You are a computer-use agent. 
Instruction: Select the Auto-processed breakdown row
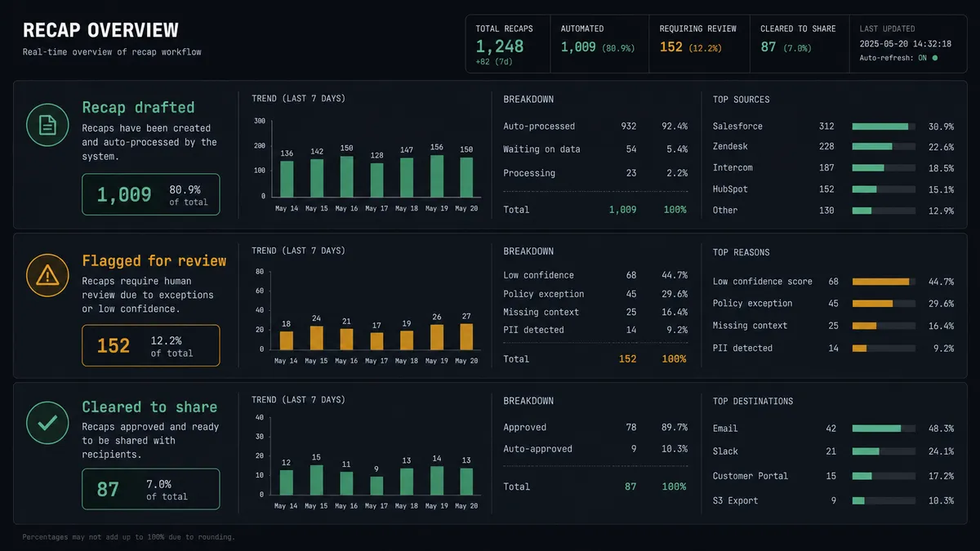(595, 127)
